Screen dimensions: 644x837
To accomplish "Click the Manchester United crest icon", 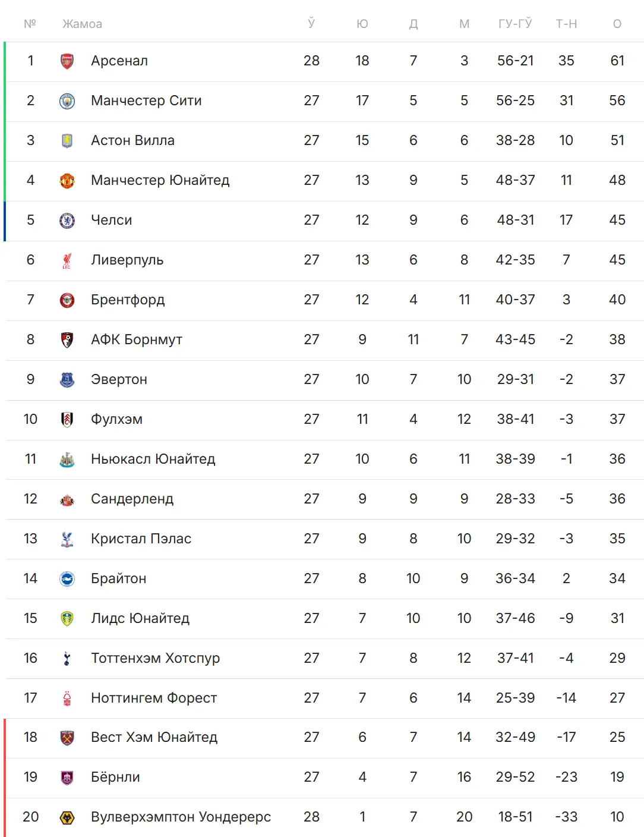I will (x=67, y=181).
